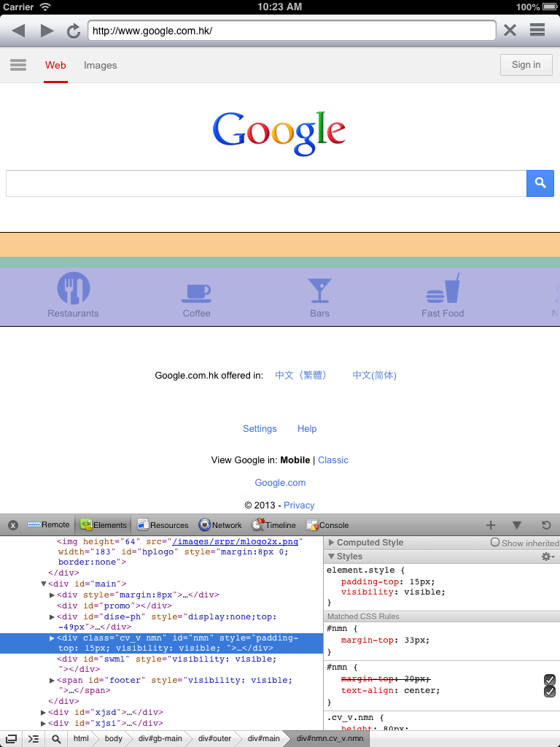The image size is (560, 747).
Task: Open the 中文(简体) language link
Action: pyautogui.click(x=374, y=376)
